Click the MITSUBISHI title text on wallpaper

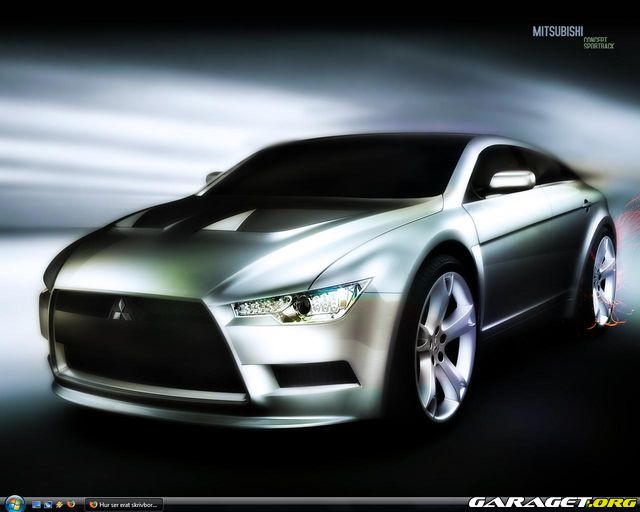558,32
